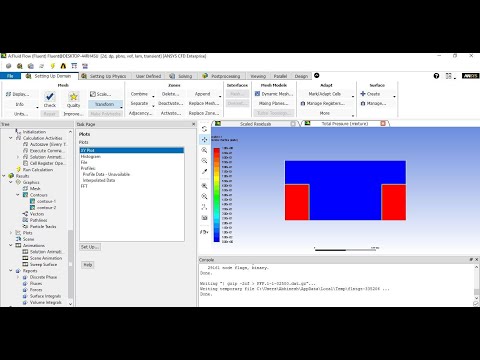The height and width of the screenshot is (360, 480).
Task: Select the Scaled Residuals window tab
Action: (x=255, y=124)
